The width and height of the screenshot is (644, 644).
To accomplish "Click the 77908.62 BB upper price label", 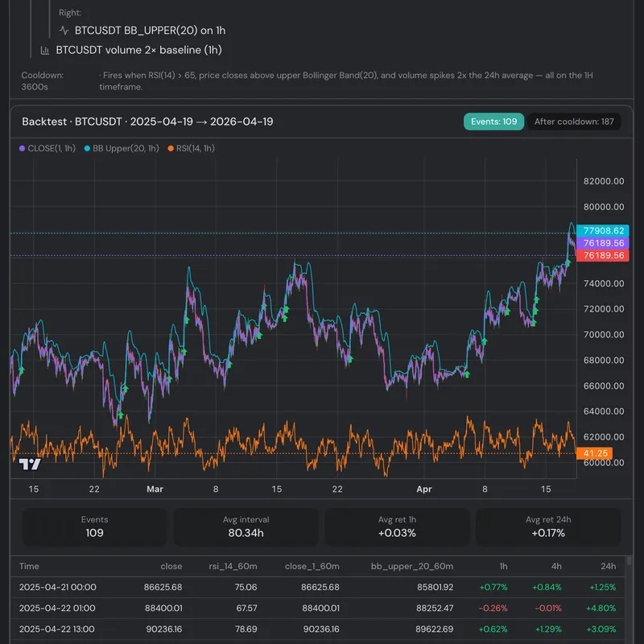I will pyautogui.click(x=602, y=231).
